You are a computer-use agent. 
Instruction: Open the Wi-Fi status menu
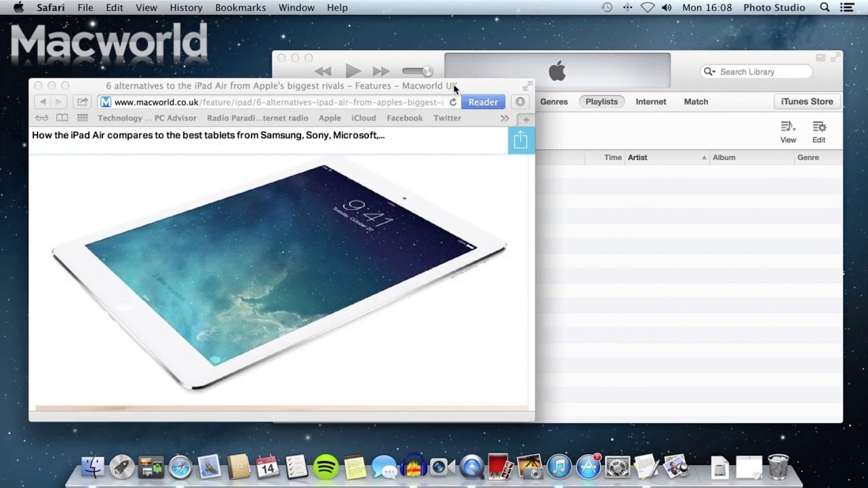click(648, 7)
